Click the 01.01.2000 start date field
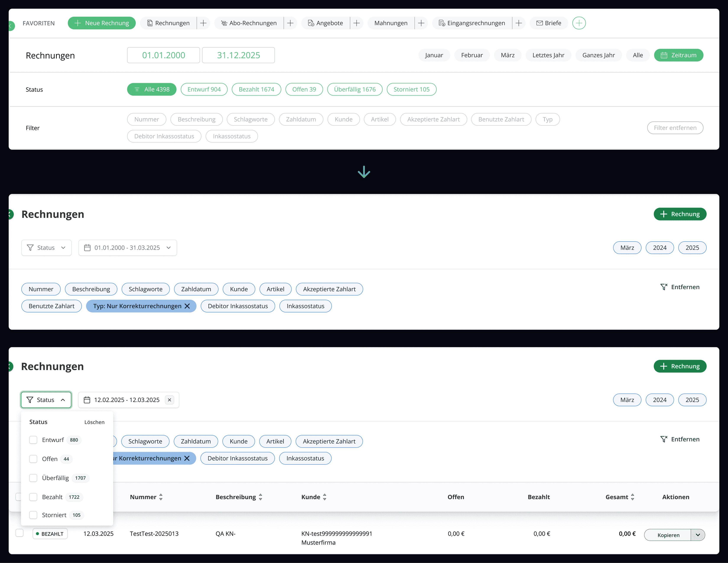This screenshot has width=728, height=563. (163, 55)
